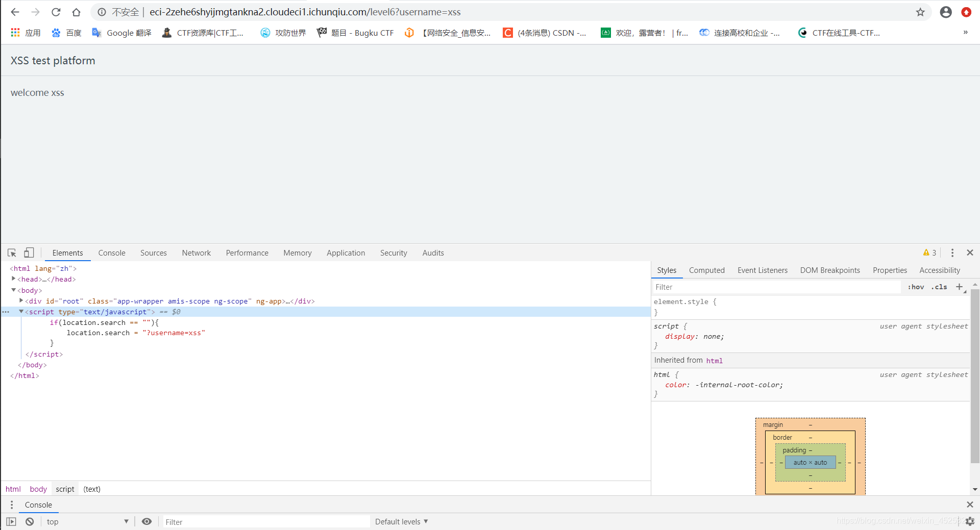This screenshot has width=980, height=530.
Task: Show more bookmarks with the chevron
Action: 965,32
